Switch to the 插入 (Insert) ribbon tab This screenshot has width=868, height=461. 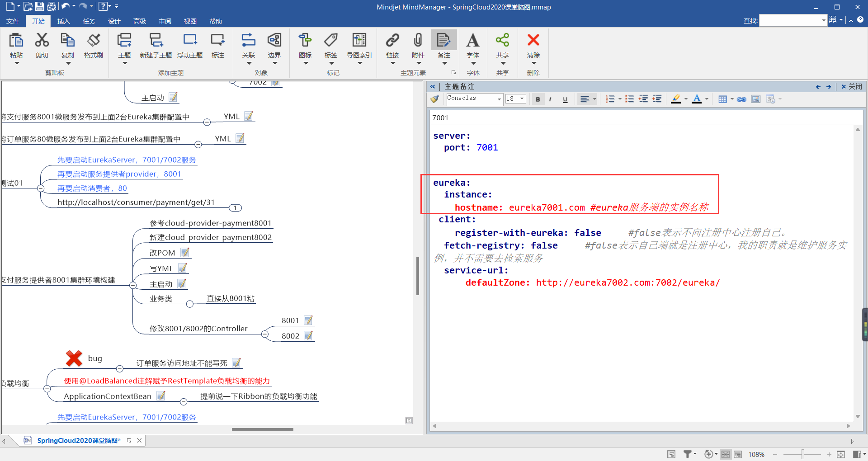coord(64,21)
